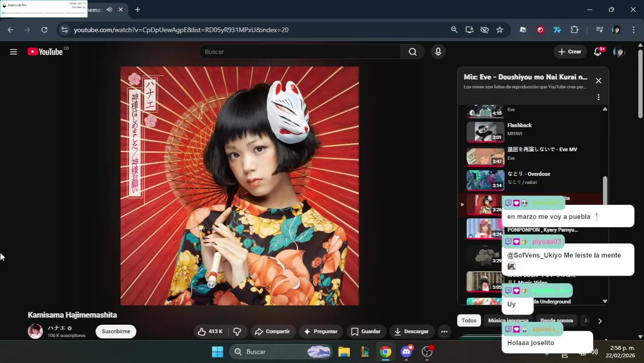Open the Chrome profile avatar
The height and width of the screenshot is (363, 644).
(x=616, y=30)
